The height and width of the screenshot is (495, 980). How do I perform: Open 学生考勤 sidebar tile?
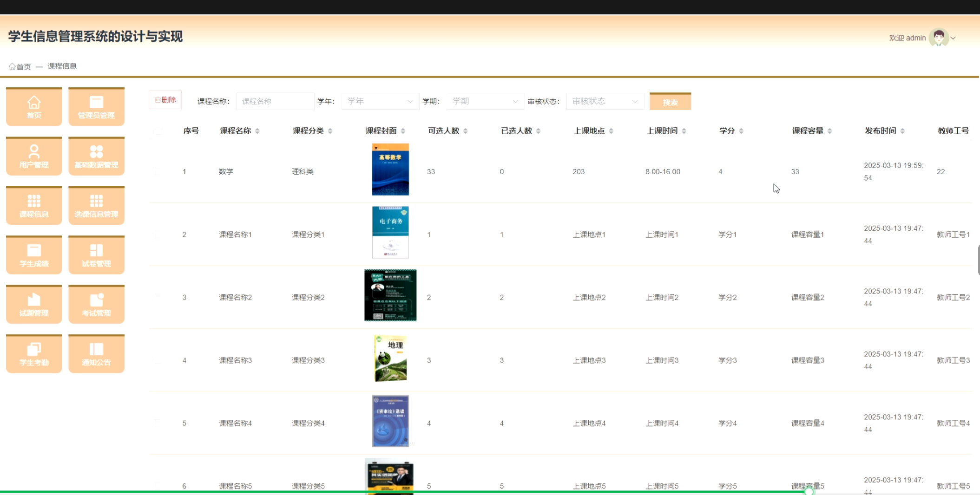pos(34,354)
